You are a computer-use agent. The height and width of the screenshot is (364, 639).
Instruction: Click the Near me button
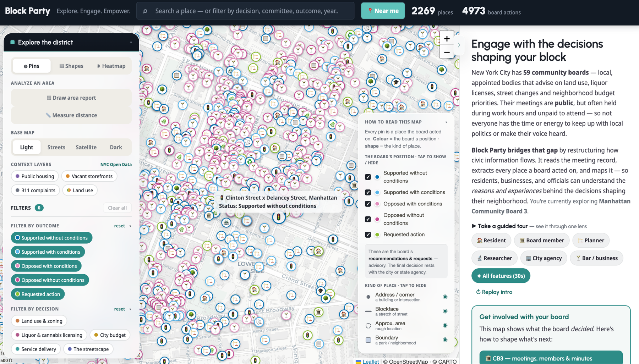383,11
